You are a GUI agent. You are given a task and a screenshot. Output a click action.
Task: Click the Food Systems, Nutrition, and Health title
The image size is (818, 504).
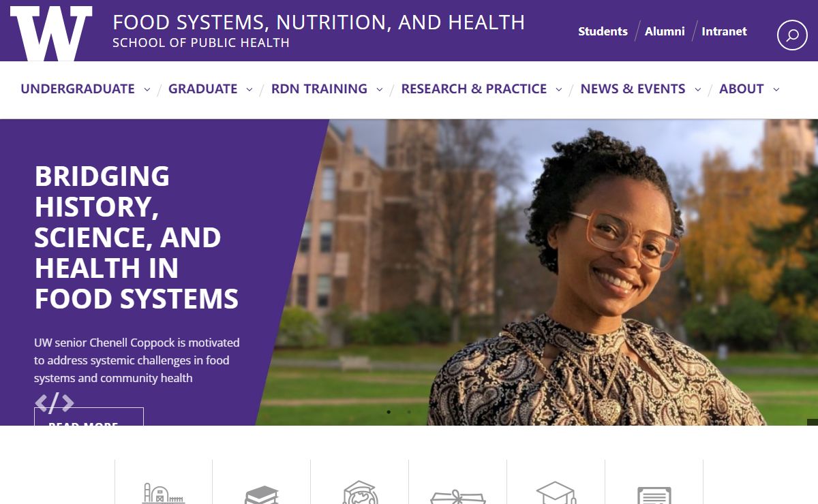(319, 22)
